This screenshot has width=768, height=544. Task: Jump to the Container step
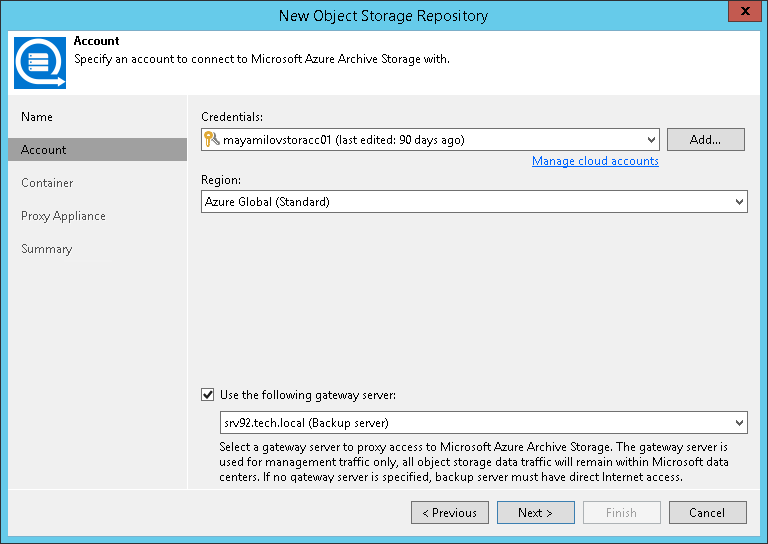[x=47, y=183]
